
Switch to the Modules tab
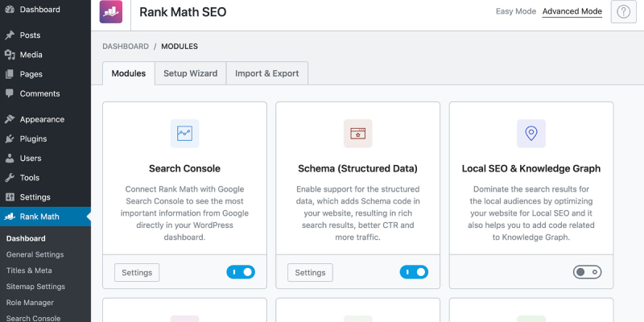pyautogui.click(x=129, y=73)
